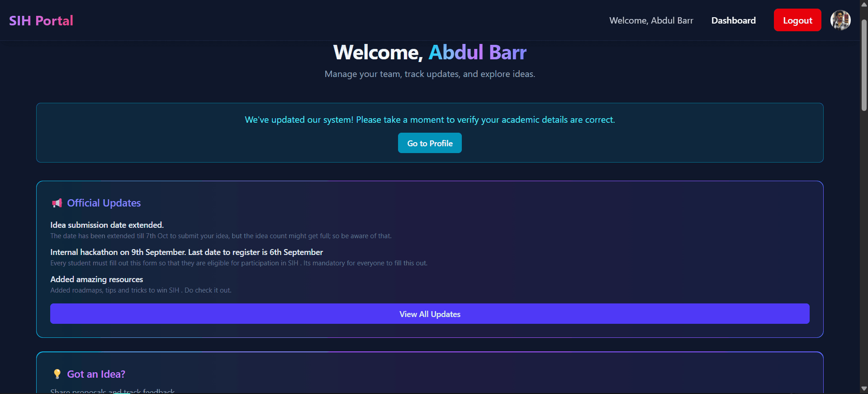Viewport: 868px width, 394px height.
Task: Open the Internal hackathon on 9th September update
Action: tap(186, 252)
